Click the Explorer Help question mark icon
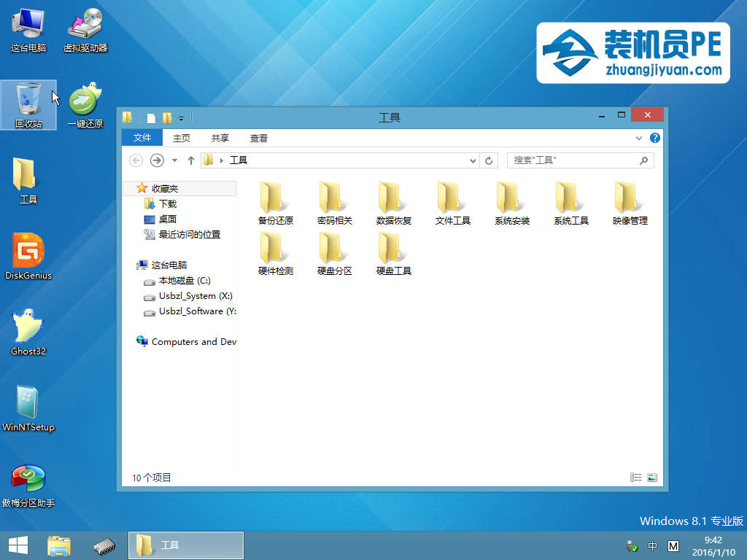747x560 pixels. (654, 138)
